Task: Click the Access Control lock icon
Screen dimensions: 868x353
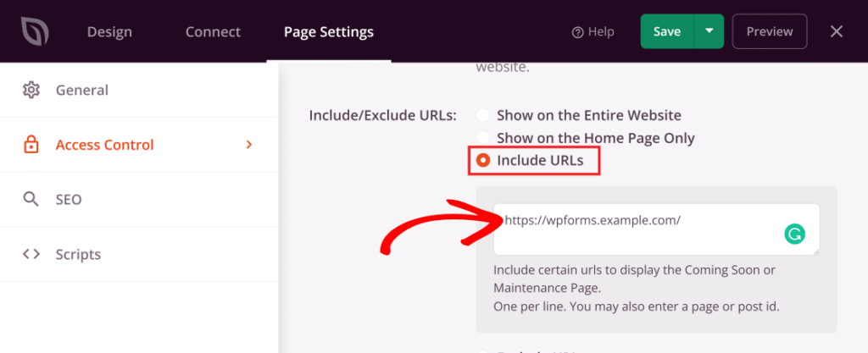Action: 31,145
